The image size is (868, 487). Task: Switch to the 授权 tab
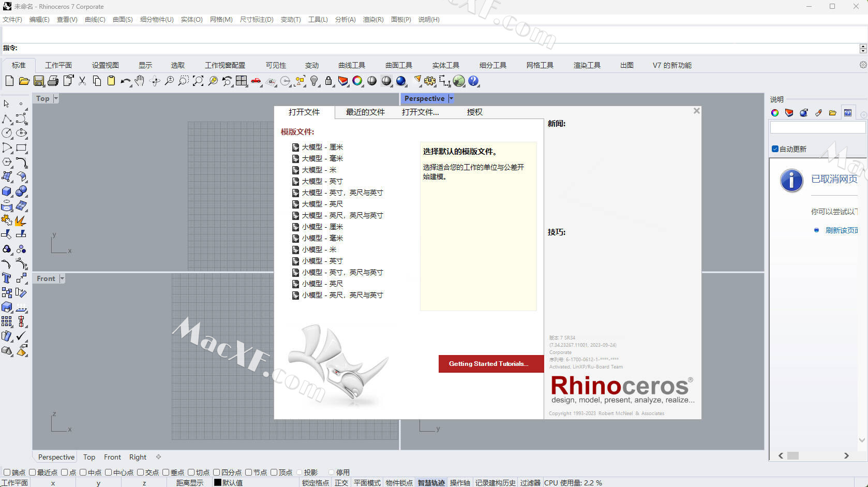point(474,112)
